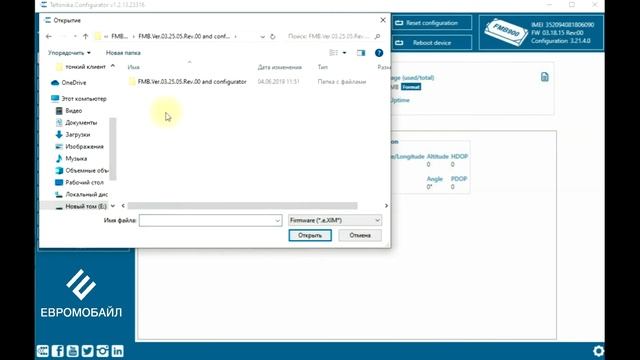Image resolution: width=640 pixels, height=360 pixels.
Task: Open the Instagram link icon
Action: [102, 351]
